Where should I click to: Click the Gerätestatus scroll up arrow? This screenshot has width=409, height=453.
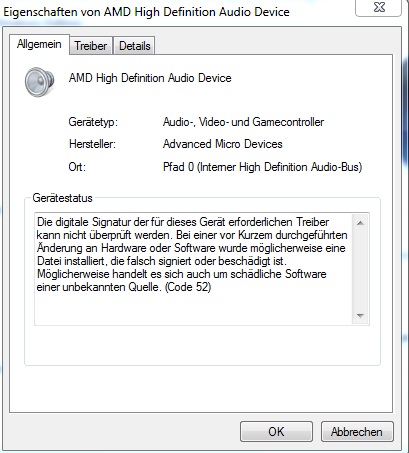tap(360, 223)
